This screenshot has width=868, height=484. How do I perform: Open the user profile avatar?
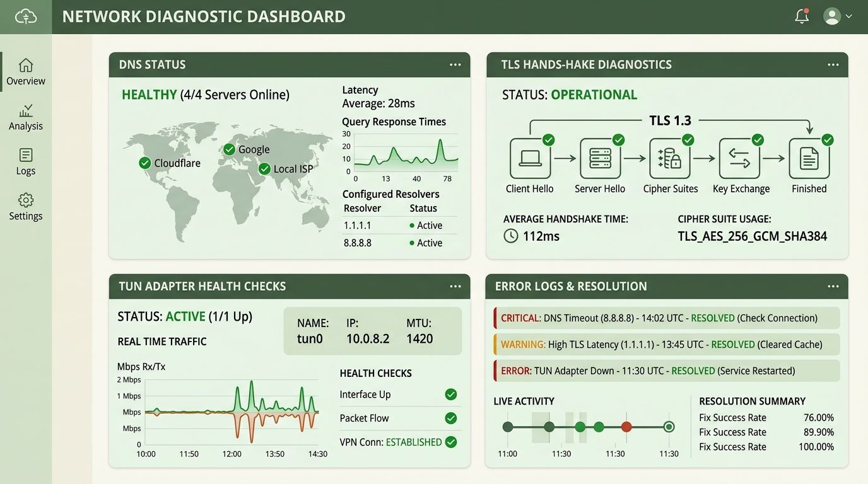click(833, 16)
